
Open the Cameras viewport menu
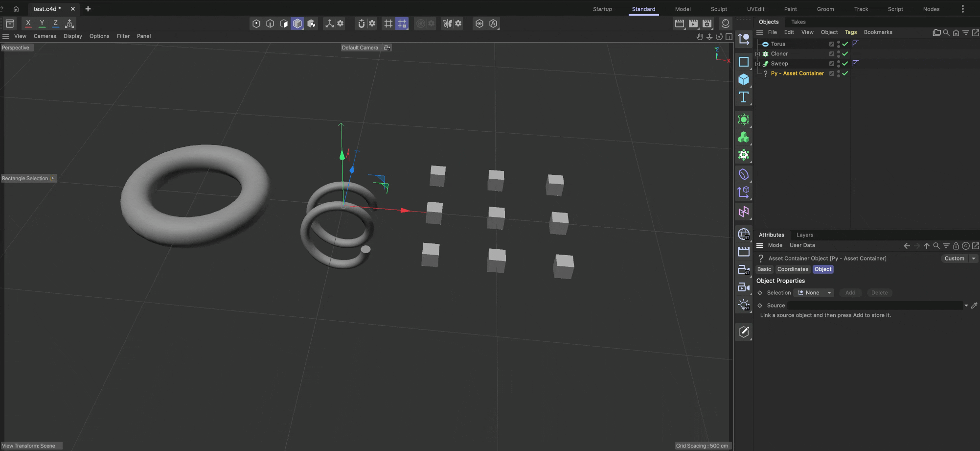(45, 36)
